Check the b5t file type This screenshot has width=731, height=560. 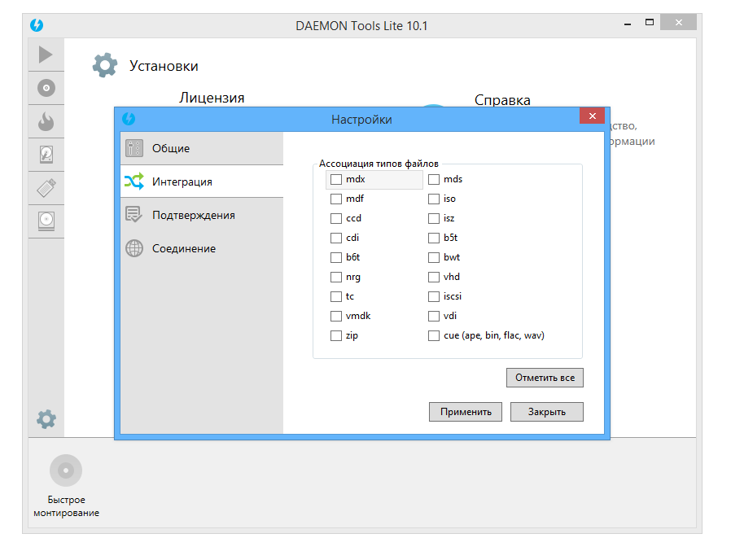tap(434, 238)
